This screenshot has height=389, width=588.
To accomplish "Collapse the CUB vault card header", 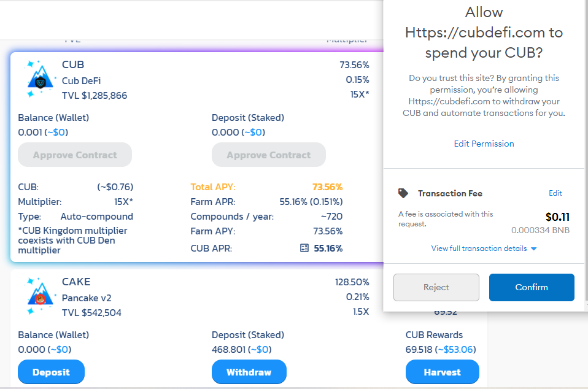I will coord(197,79).
